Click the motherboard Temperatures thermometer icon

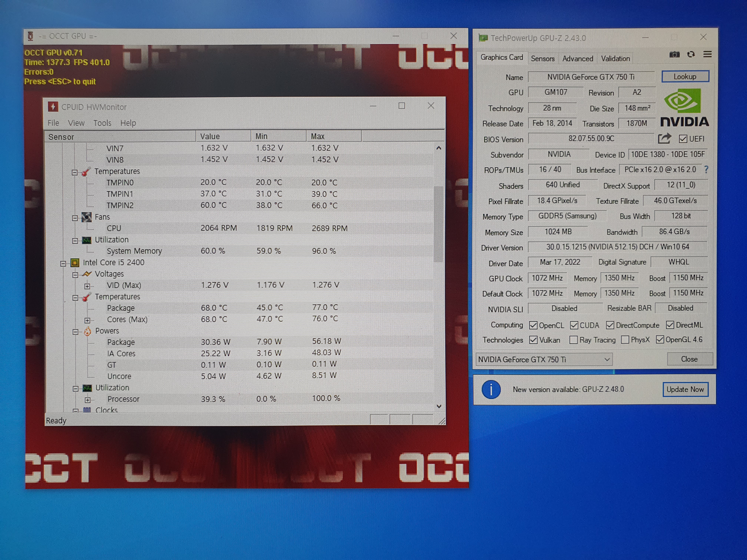point(86,171)
